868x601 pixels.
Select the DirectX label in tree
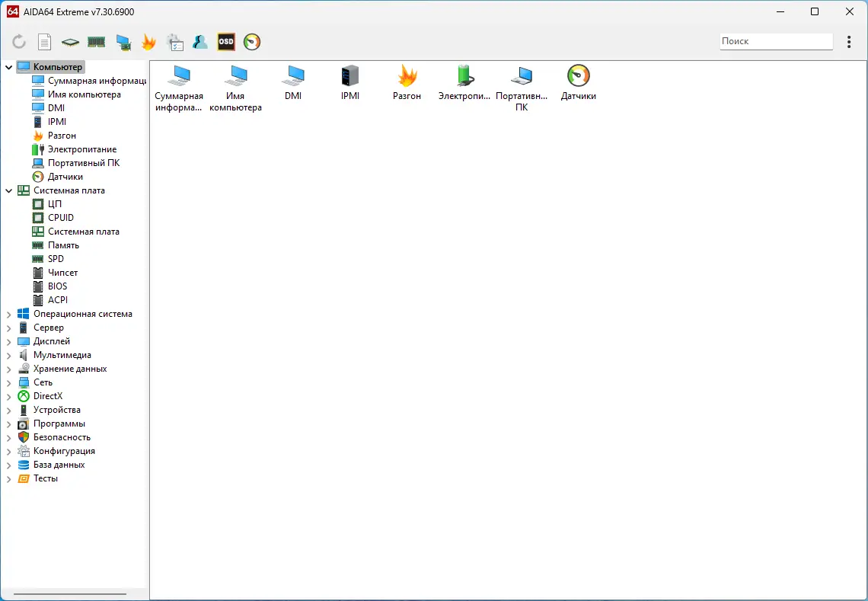pyautogui.click(x=48, y=397)
